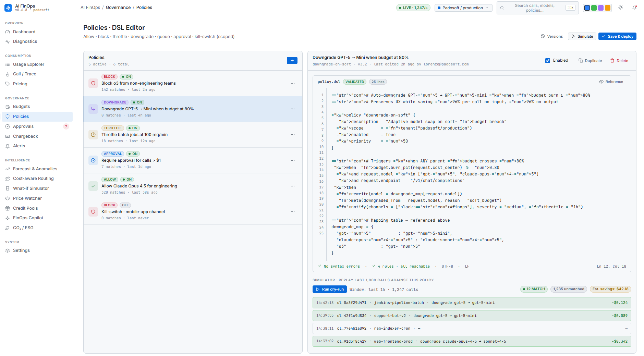Open more options for Throttle batch jobs policy
The width and height of the screenshot is (644, 356).
(x=293, y=135)
